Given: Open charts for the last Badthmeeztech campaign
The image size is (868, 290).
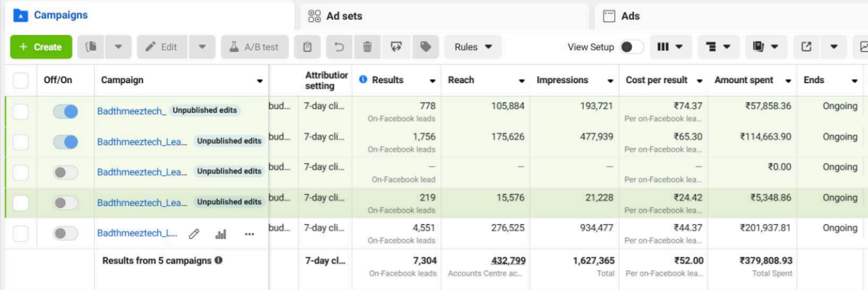Looking at the screenshot, I should pos(221,234).
